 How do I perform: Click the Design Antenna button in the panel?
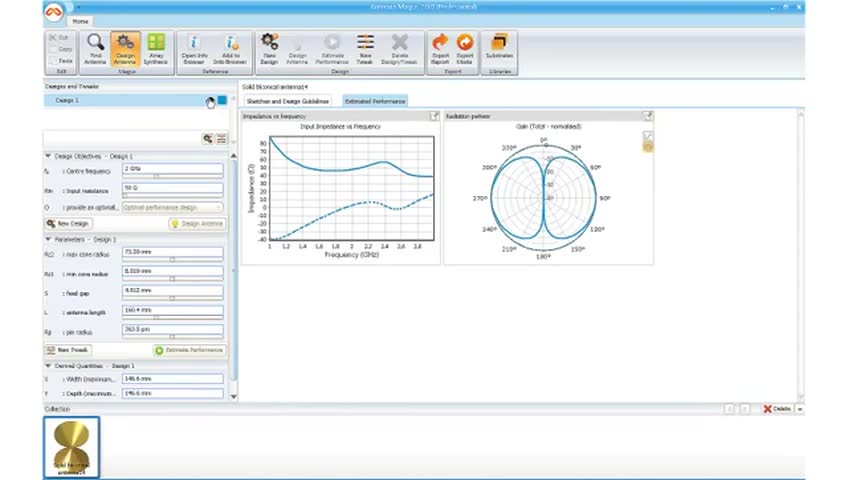point(197,223)
